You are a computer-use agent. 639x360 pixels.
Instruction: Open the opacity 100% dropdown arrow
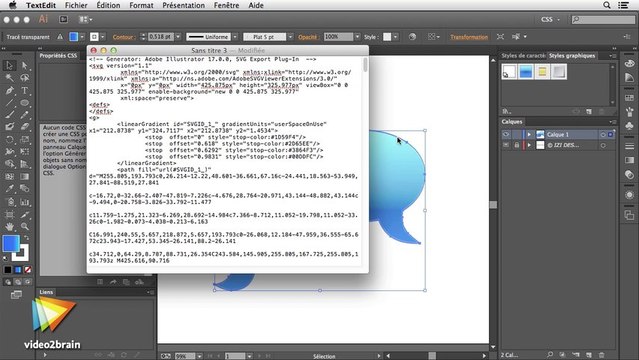[357, 37]
